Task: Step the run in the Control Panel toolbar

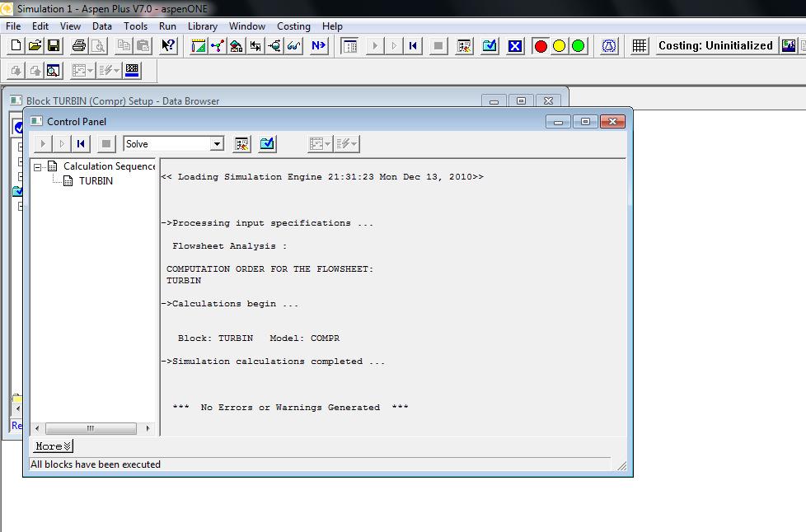Action: 62,144
